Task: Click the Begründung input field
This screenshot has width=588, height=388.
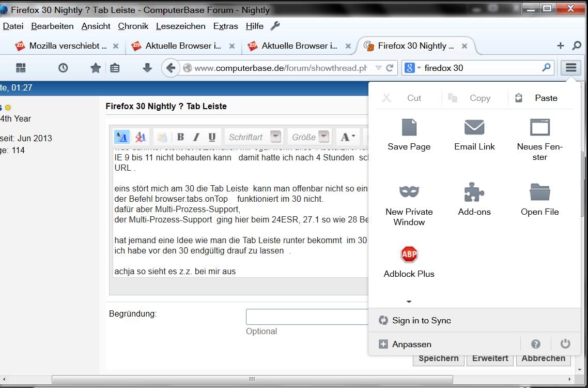Action: 307,317
